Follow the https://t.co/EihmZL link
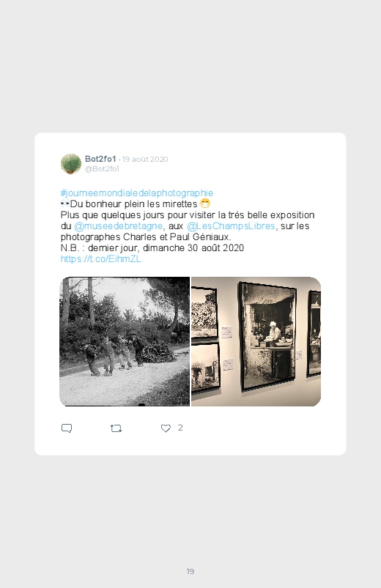The image size is (381, 588). (x=100, y=259)
